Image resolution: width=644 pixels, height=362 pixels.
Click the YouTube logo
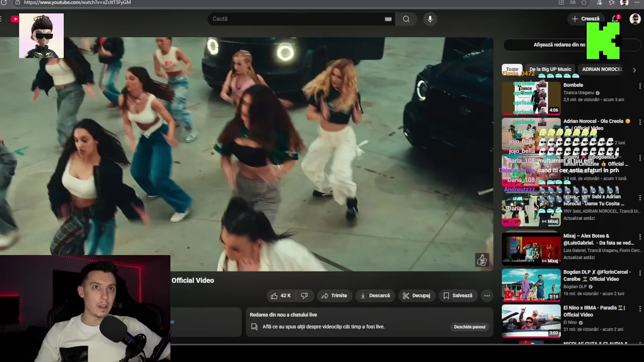pos(15,19)
